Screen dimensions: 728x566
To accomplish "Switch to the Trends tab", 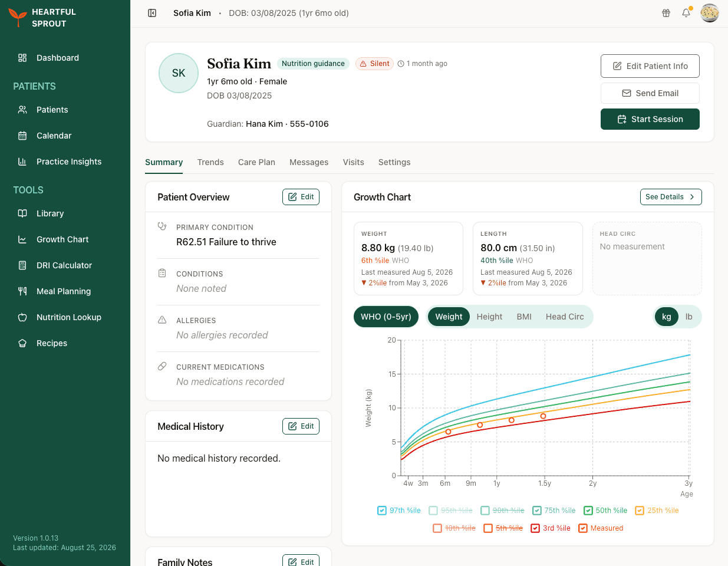I will coord(210,162).
